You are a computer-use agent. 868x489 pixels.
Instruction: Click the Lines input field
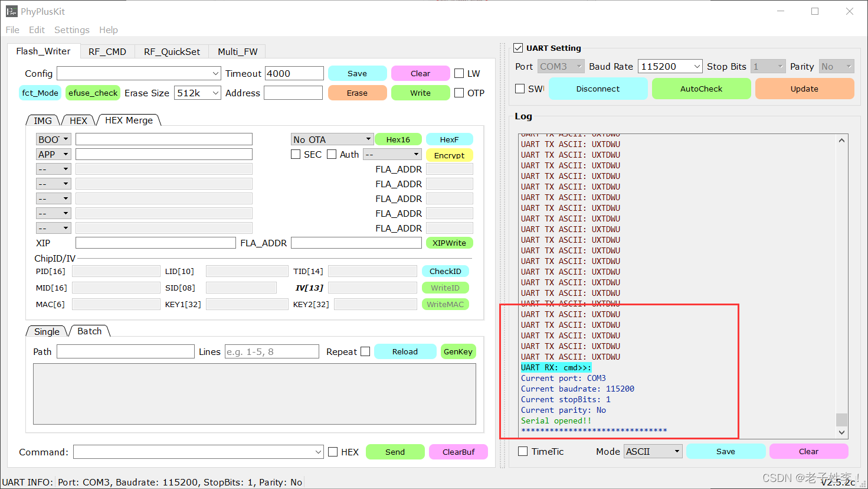click(x=272, y=351)
